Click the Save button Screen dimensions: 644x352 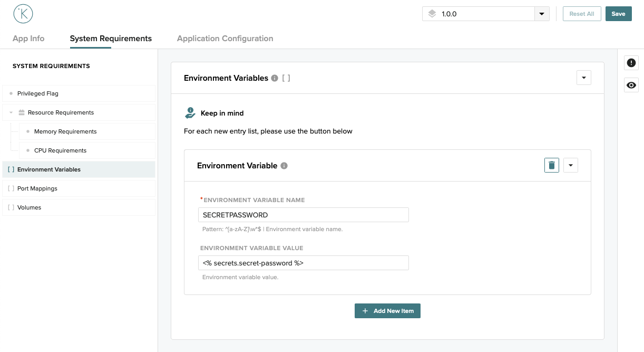point(618,14)
